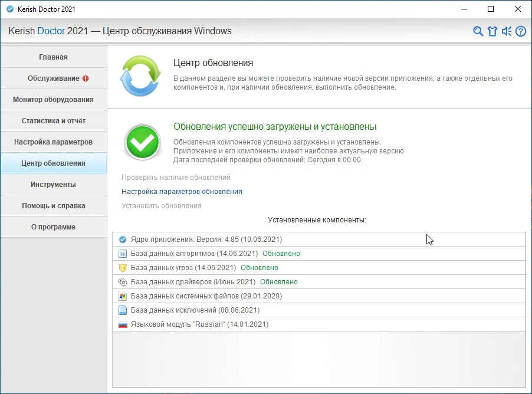Screen dimensions: 532x394
Task: Click the red alert badge next to Обслуживание
Action: pos(86,78)
